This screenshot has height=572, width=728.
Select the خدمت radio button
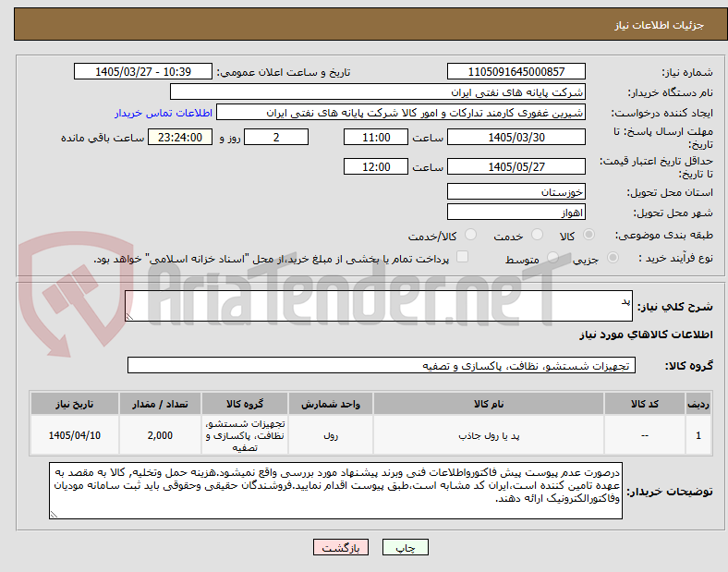pyautogui.click(x=537, y=235)
